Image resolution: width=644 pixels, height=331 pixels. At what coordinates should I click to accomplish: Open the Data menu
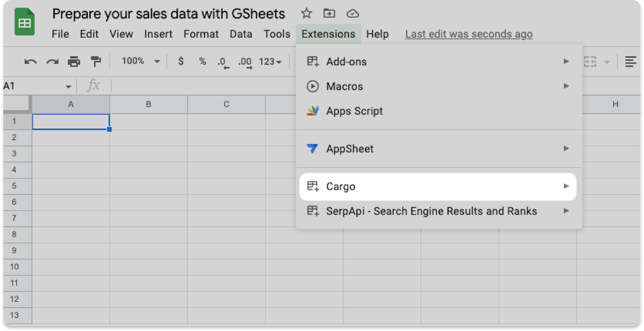[x=241, y=34]
